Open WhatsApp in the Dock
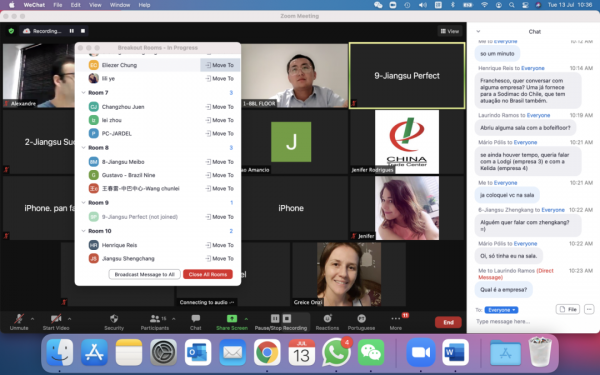This screenshot has height=375, width=600. coord(336,352)
